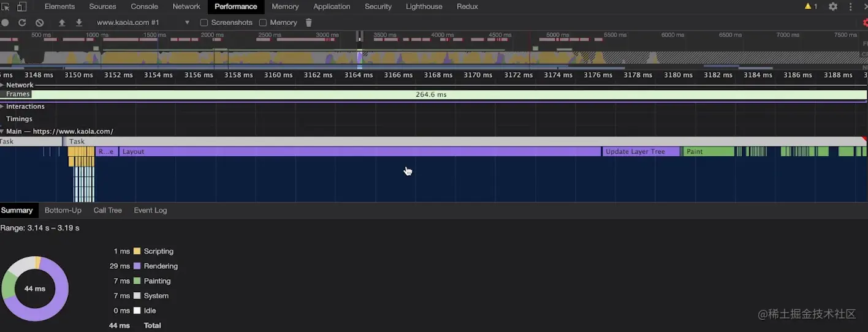Click the save profile download icon
This screenshot has height=332, width=868.
pyautogui.click(x=79, y=23)
